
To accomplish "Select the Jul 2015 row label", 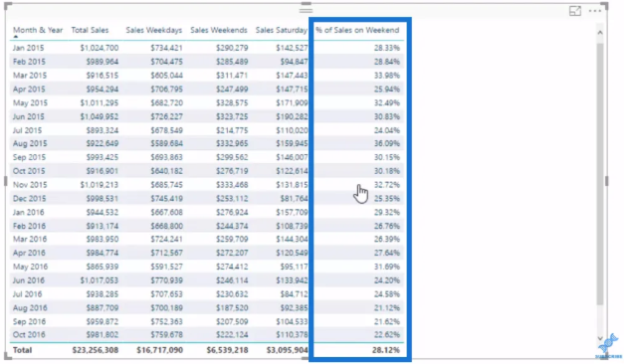I will pos(27,130).
